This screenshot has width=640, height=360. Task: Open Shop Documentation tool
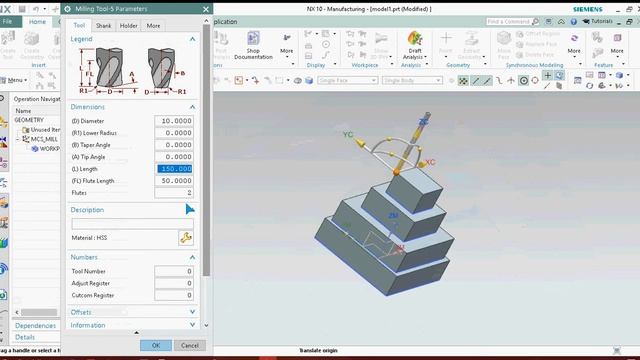click(253, 45)
